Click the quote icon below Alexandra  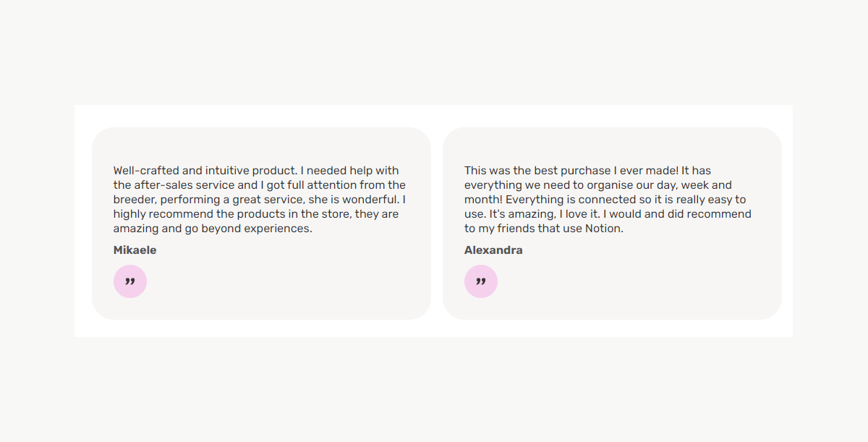pyautogui.click(x=481, y=281)
